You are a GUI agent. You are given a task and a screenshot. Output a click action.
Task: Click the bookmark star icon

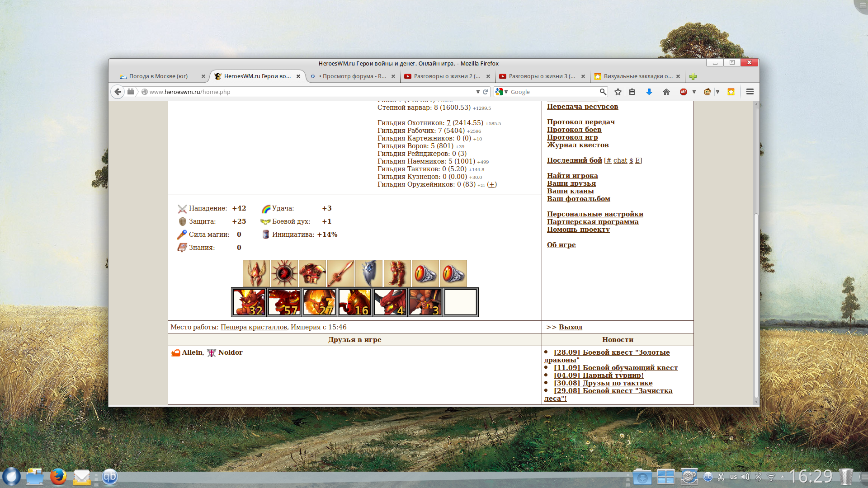618,92
